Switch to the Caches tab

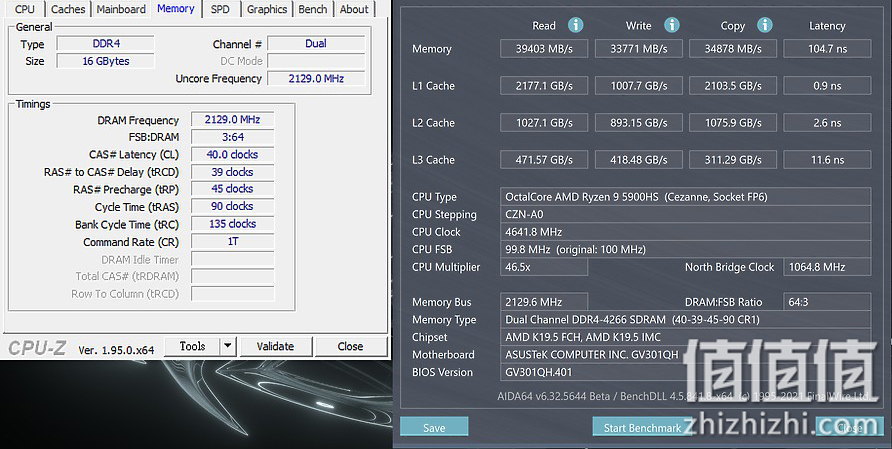coord(68,9)
